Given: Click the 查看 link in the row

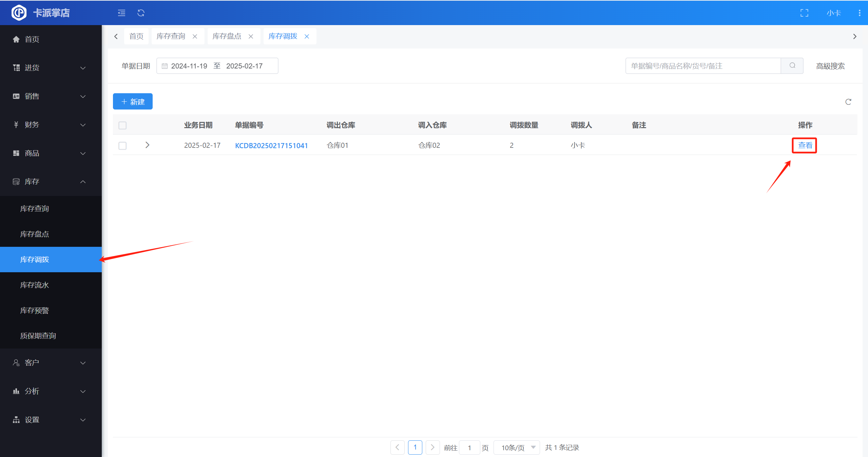Looking at the screenshot, I should 805,145.
